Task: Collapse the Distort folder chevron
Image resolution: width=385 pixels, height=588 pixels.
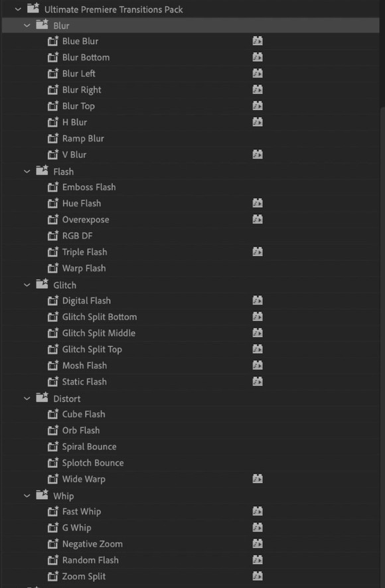Action: pyautogui.click(x=27, y=399)
